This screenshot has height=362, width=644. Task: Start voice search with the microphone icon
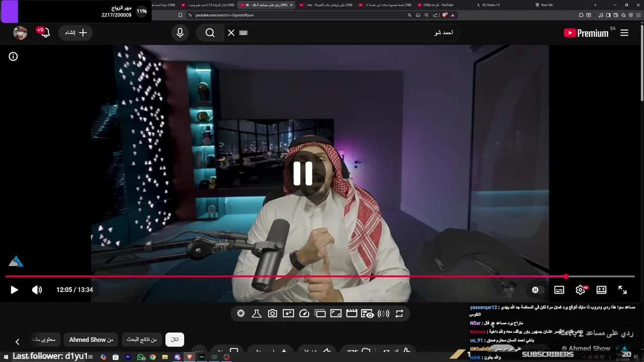(x=180, y=33)
